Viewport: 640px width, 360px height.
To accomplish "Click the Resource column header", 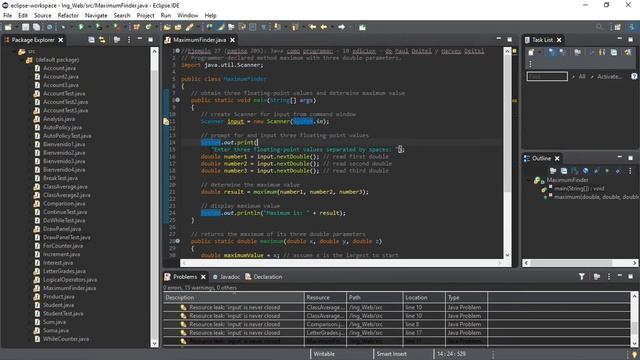I will pos(325,298).
